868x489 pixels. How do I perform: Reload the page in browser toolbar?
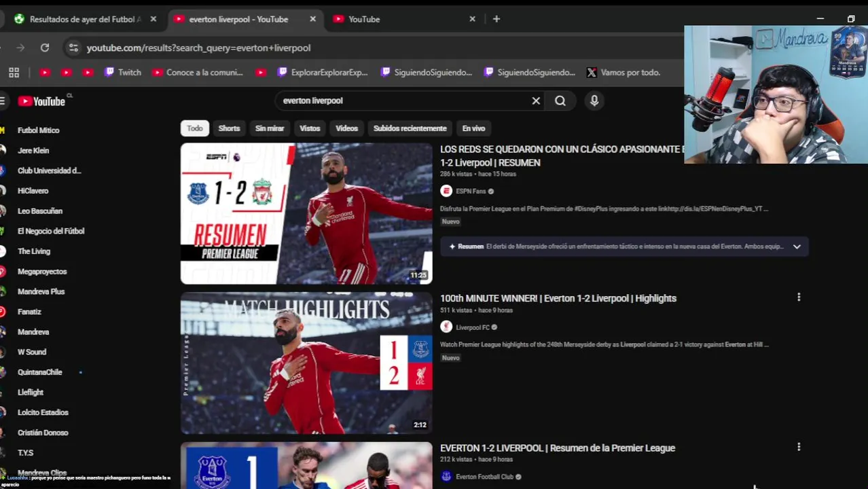[x=45, y=48]
